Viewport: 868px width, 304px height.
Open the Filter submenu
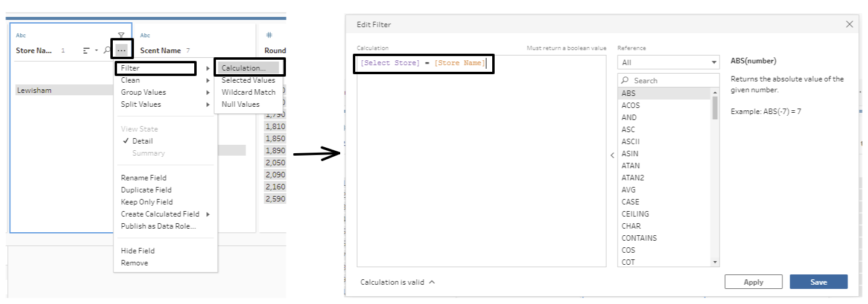coord(165,68)
